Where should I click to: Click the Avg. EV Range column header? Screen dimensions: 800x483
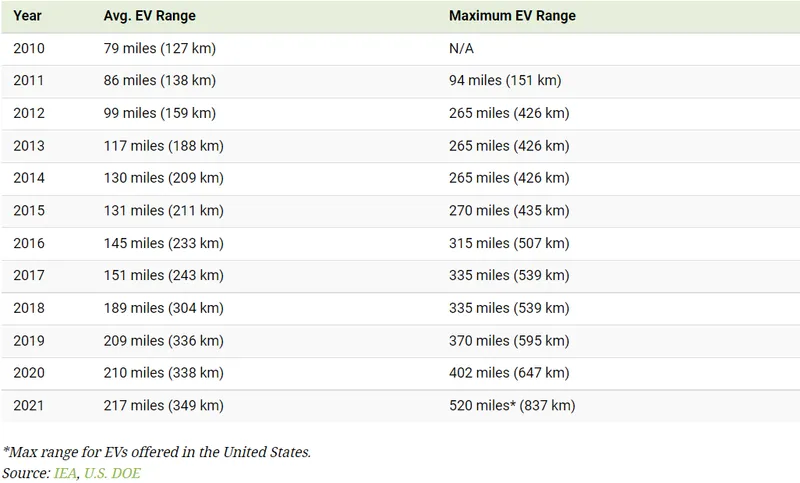(x=149, y=16)
